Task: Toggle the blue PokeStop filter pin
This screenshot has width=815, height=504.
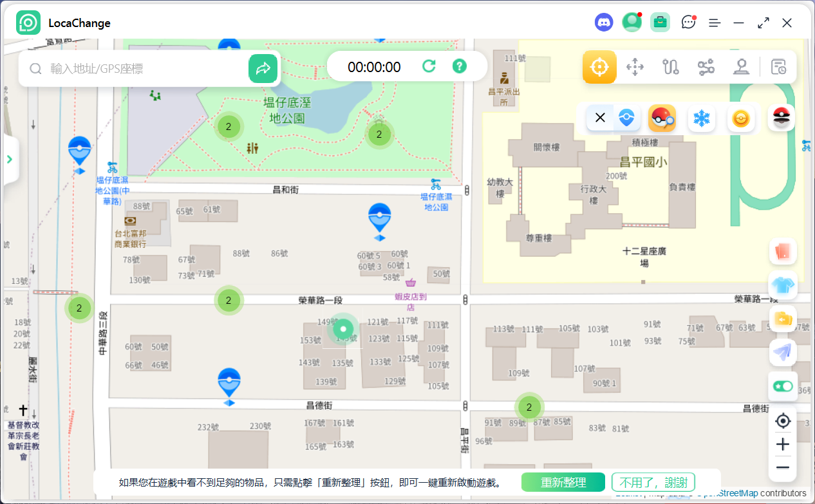Action: pos(626,118)
